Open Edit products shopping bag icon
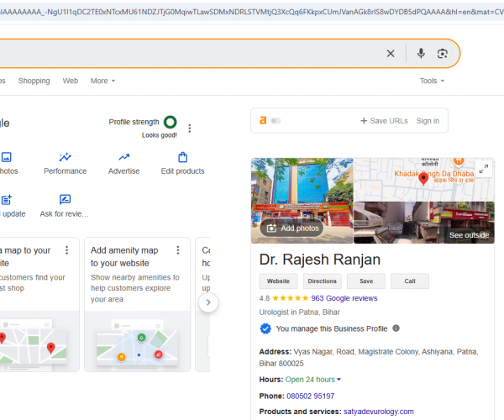Image resolution: width=504 pixels, height=420 pixels. point(182,157)
